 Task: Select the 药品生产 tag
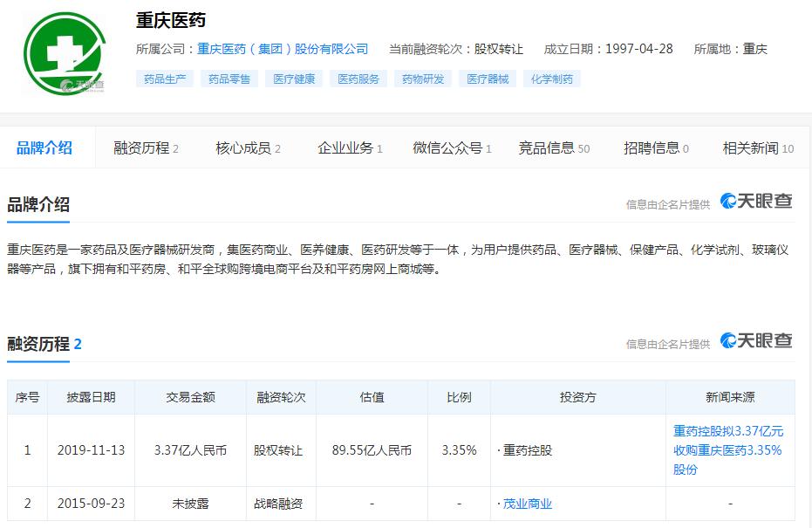pos(165,79)
